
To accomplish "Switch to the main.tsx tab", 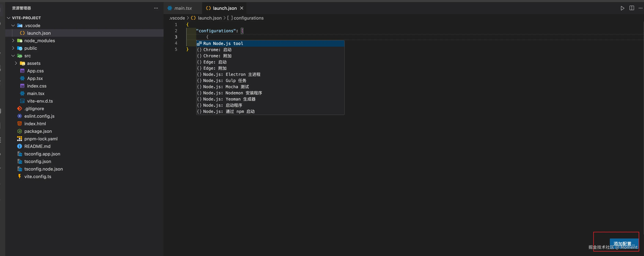I will [x=183, y=8].
